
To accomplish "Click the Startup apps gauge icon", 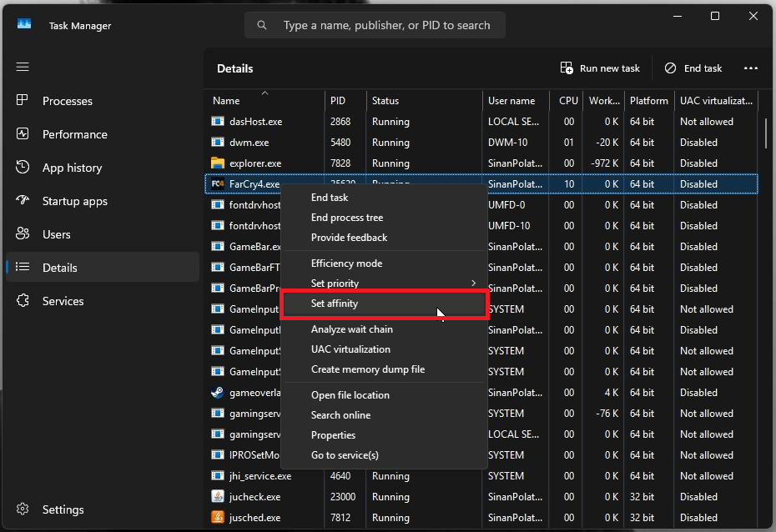I will (23, 200).
